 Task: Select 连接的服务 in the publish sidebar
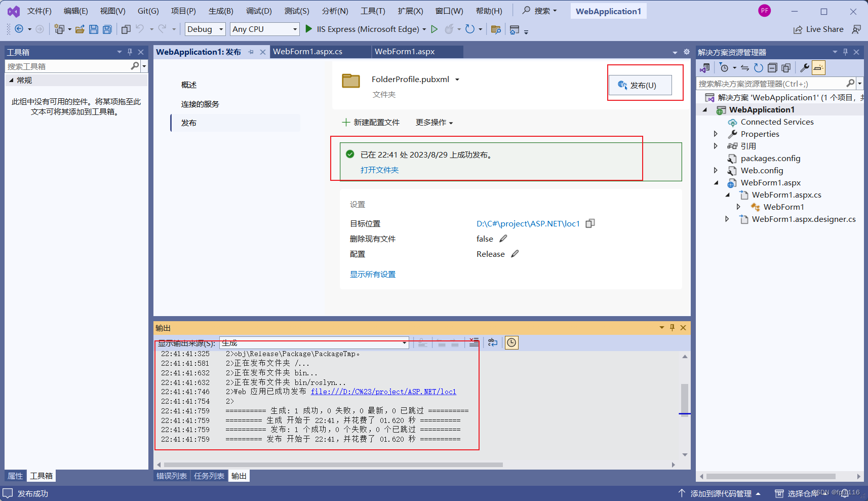[x=201, y=104]
